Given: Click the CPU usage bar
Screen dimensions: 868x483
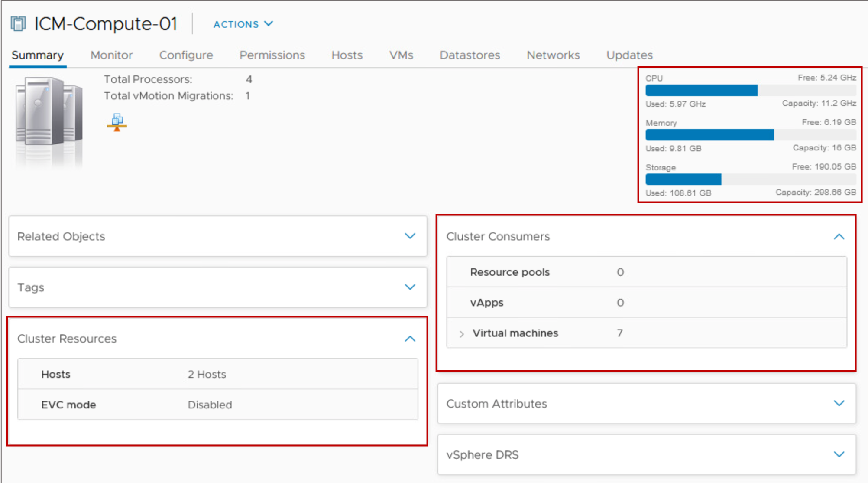Looking at the screenshot, I should 751,90.
